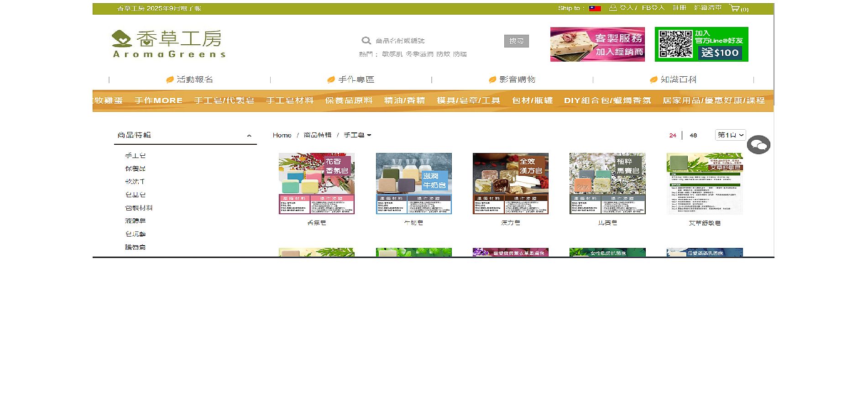868x400 pixels.
Task: Click the user login person icon
Action: tap(613, 8)
